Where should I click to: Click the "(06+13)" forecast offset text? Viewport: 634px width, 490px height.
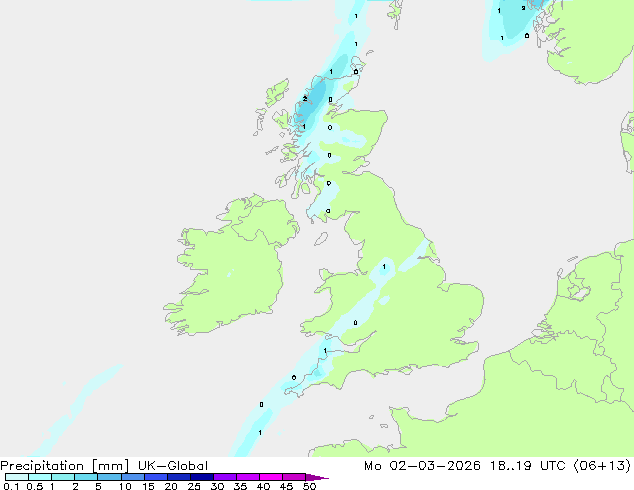coord(602,466)
